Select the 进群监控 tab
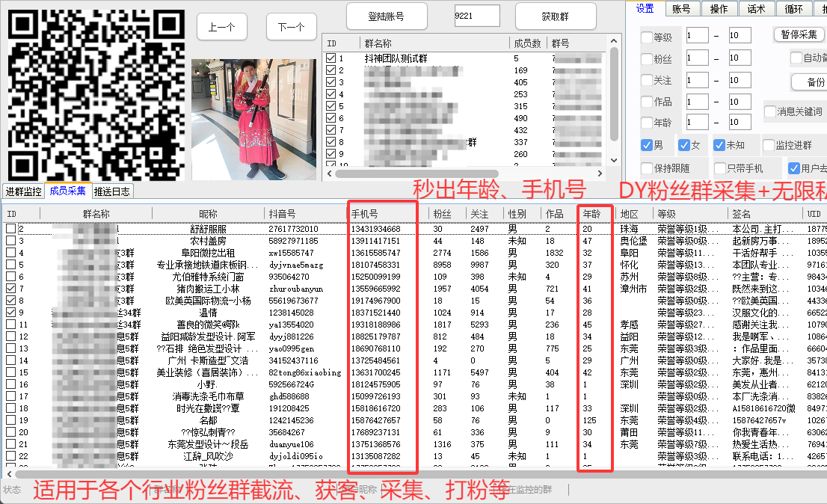The height and width of the screenshot is (504, 827). 23,191
